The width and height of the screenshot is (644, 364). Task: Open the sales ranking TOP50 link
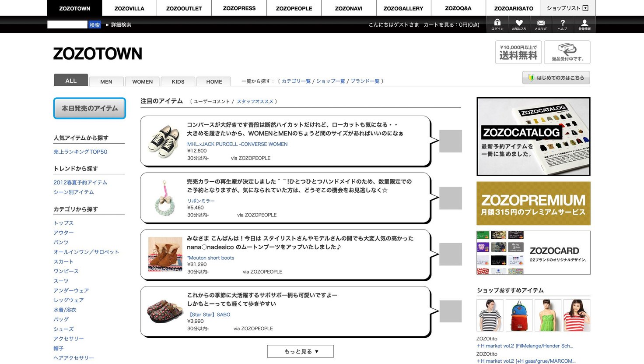click(80, 152)
